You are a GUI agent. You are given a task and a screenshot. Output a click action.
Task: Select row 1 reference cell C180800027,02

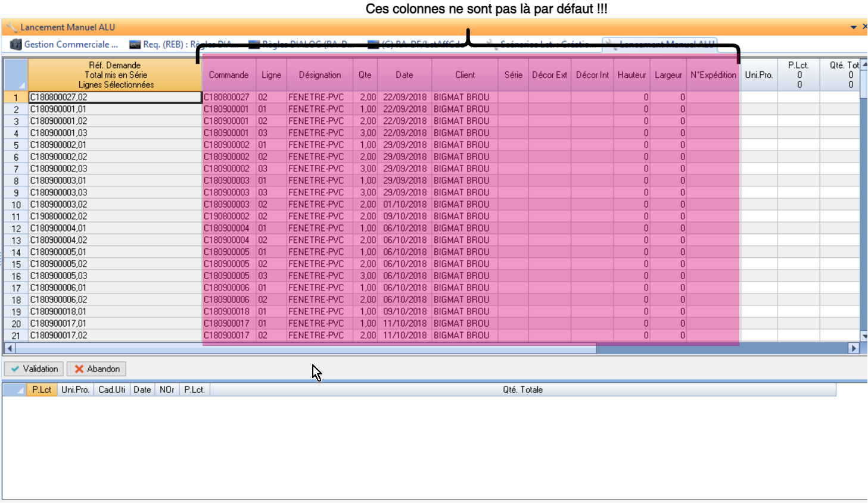115,97
